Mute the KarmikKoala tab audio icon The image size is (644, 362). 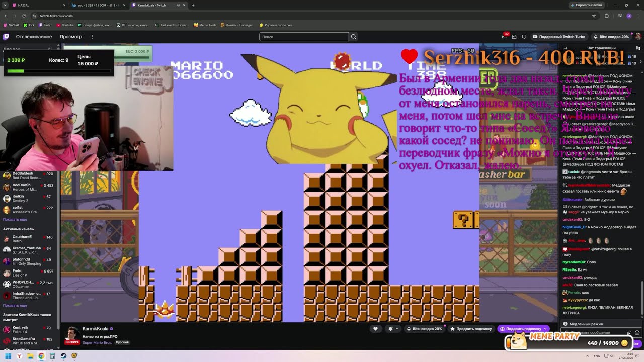click(x=178, y=5)
